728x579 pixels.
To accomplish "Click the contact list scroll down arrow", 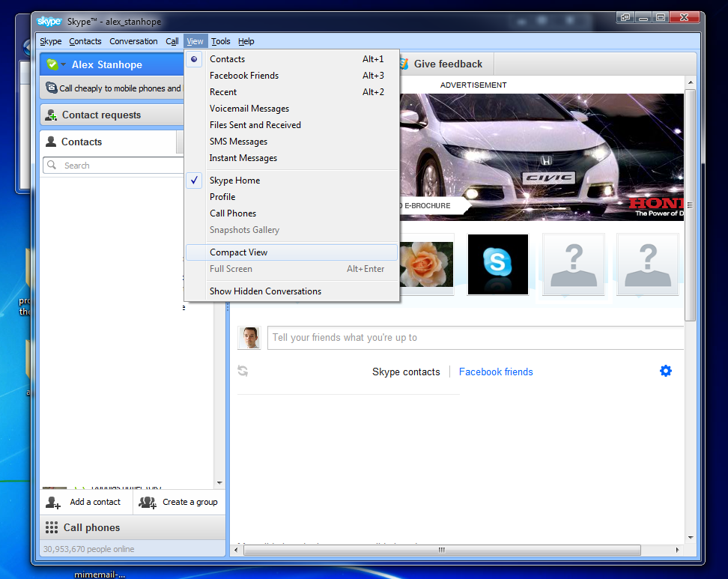I will click(x=219, y=483).
